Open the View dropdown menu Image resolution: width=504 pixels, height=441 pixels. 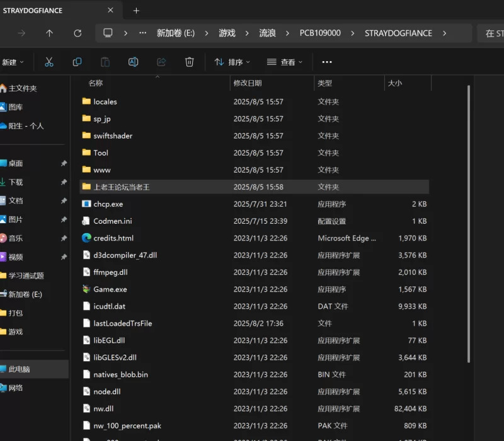(285, 62)
